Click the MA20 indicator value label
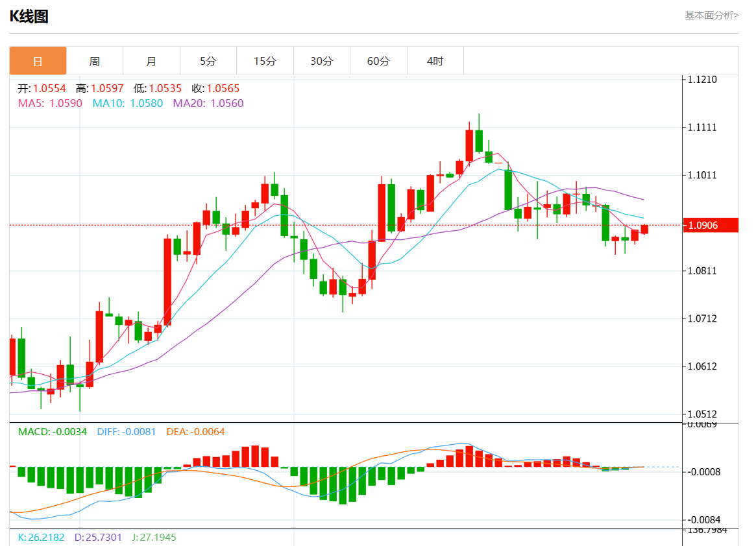Image resolution: width=756 pixels, height=546 pixels. [208, 103]
